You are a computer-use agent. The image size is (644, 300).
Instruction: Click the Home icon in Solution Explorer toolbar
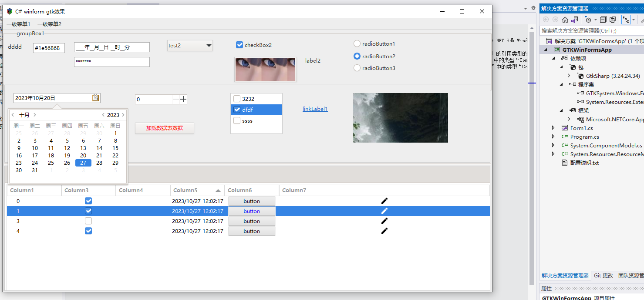tap(565, 20)
